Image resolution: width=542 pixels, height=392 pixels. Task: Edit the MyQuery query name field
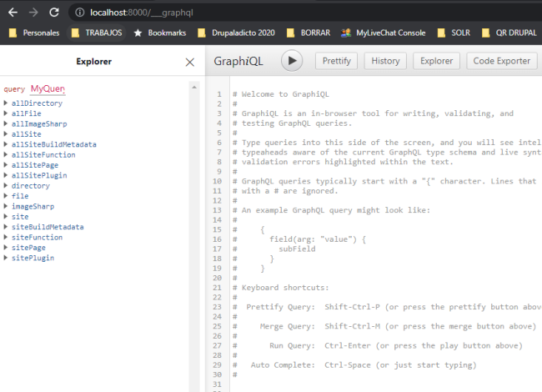(x=48, y=89)
